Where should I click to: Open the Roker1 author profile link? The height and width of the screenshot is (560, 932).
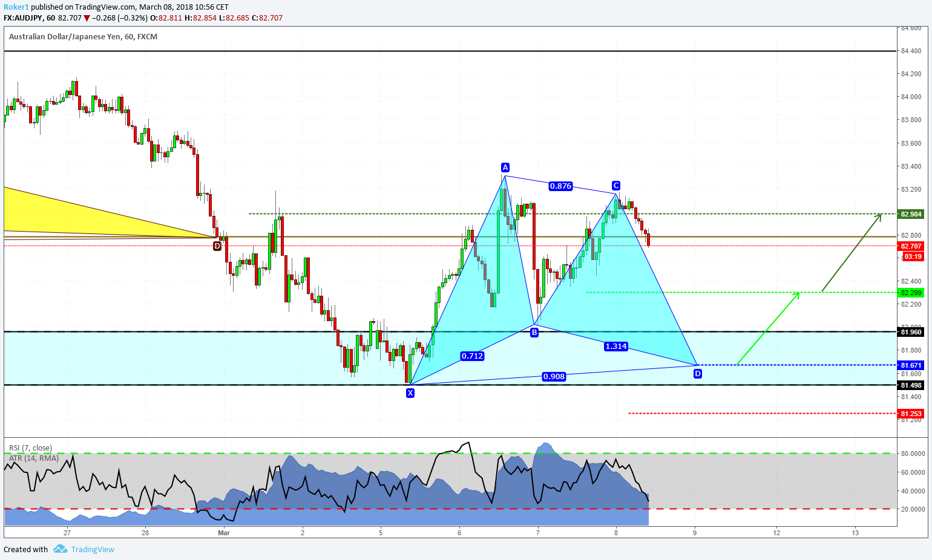pyautogui.click(x=16, y=7)
